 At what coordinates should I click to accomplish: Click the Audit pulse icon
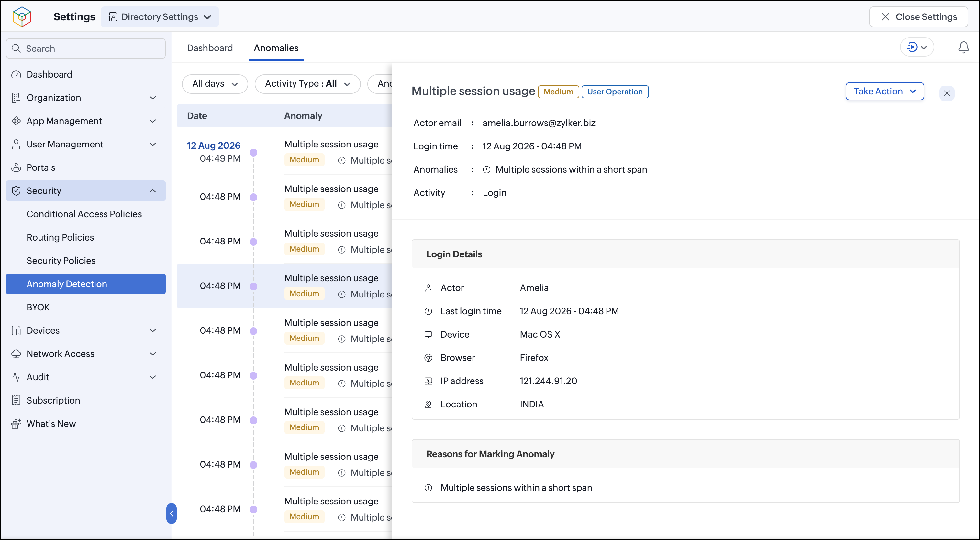point(16,377)
